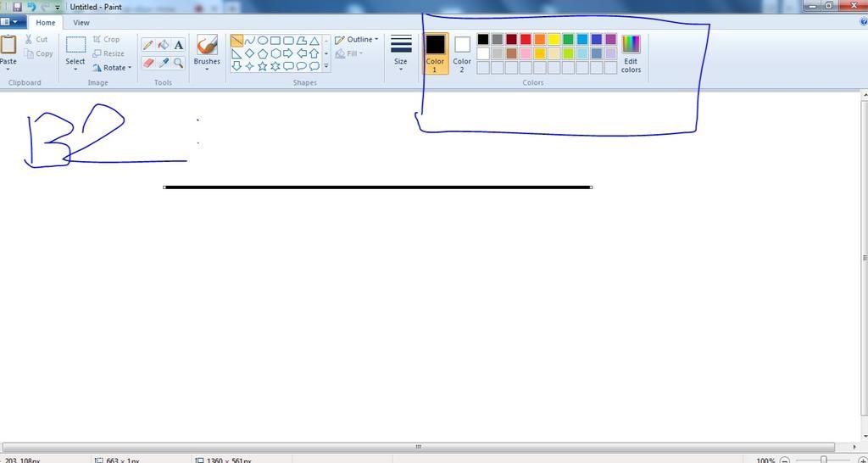
Task: Choose the Cloud callout shape
Action: (x=314, y=66)
